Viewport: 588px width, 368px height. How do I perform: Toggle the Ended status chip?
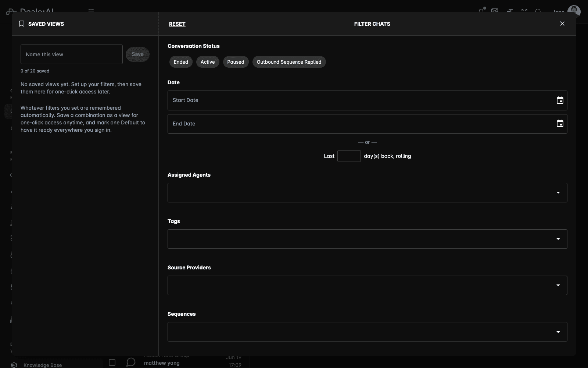[181, 62]
